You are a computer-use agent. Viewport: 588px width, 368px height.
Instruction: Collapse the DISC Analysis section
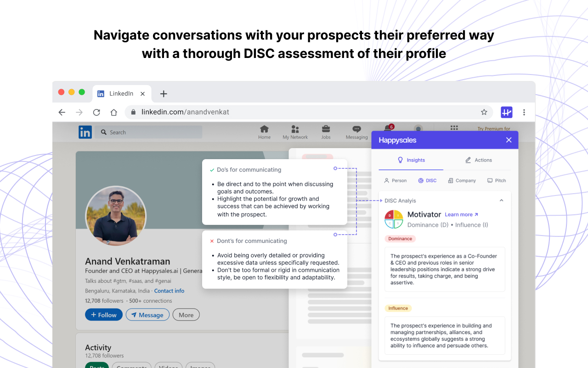pyautogui.click(x=501, y=201)
